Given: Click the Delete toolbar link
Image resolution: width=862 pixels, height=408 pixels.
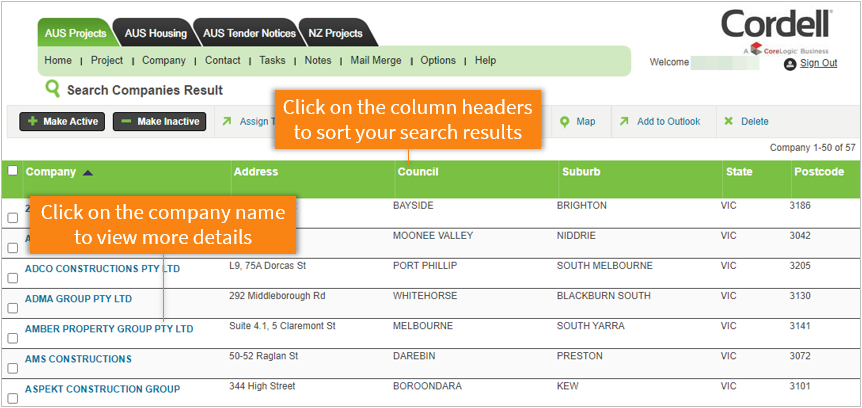Looking at the screenshot, I should (x=755, y=122).
